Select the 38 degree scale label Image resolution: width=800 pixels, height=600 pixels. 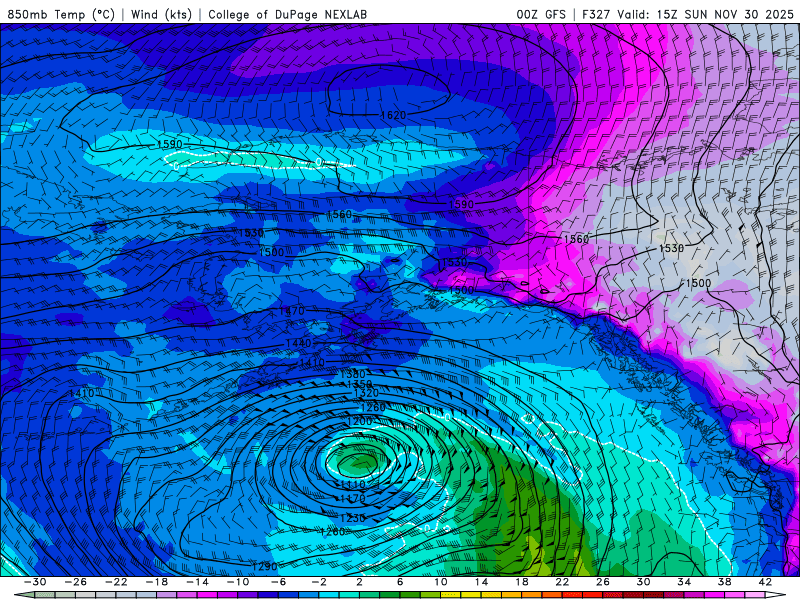coord(724,582)
